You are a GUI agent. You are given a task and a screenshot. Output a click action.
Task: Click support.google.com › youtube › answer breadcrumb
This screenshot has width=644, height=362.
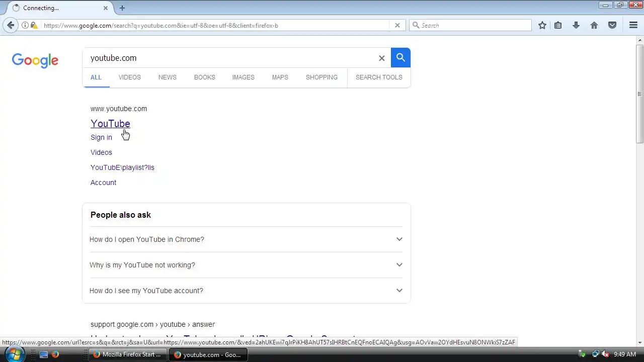(152, 324)
